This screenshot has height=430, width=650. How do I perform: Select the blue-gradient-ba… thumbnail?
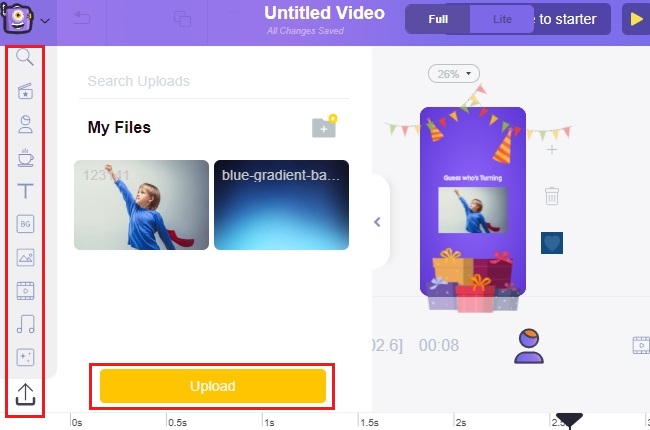[281, 205]
